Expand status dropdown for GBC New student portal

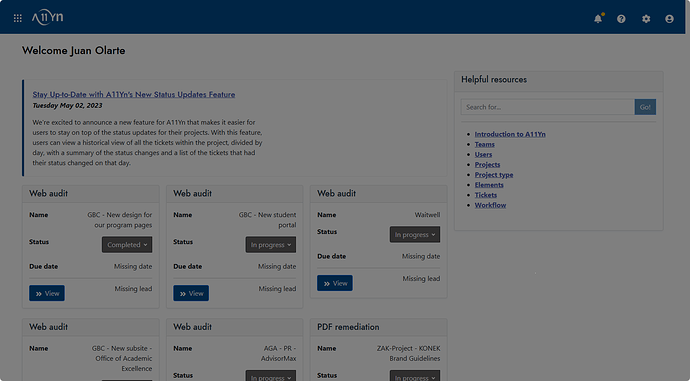pyautogui.click(x=271, y=245)
